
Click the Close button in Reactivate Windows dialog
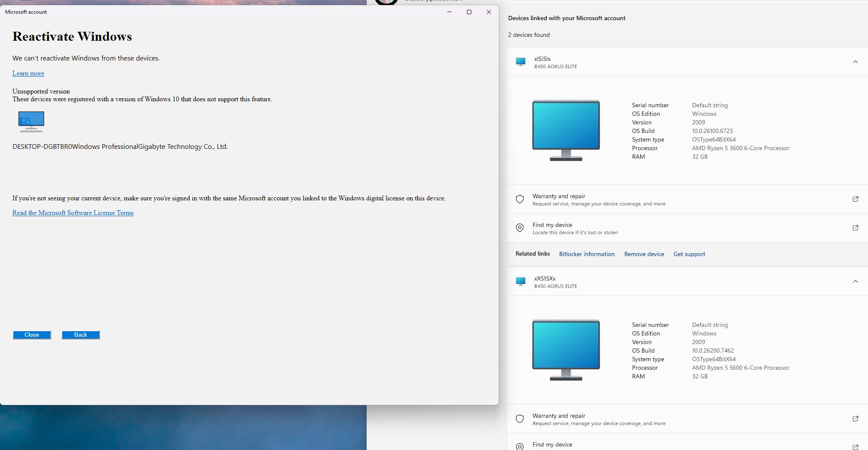pos(32,335)
